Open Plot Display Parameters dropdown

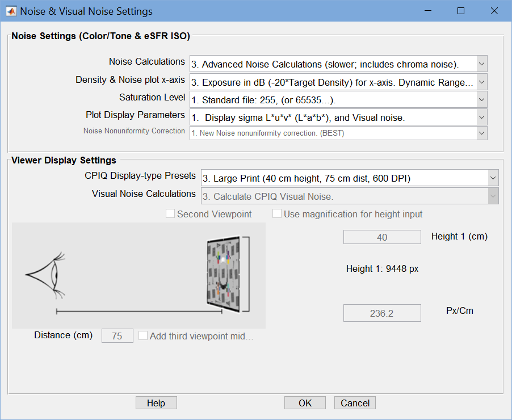point(338,117)
